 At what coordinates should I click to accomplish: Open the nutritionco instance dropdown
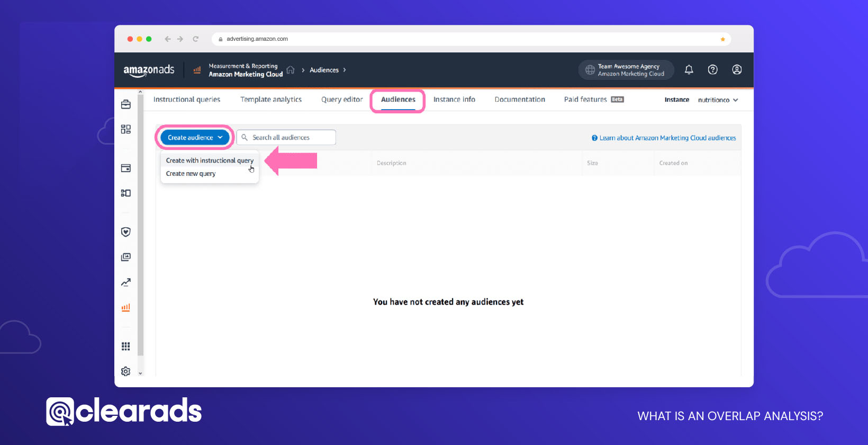(x=718, y=100)
